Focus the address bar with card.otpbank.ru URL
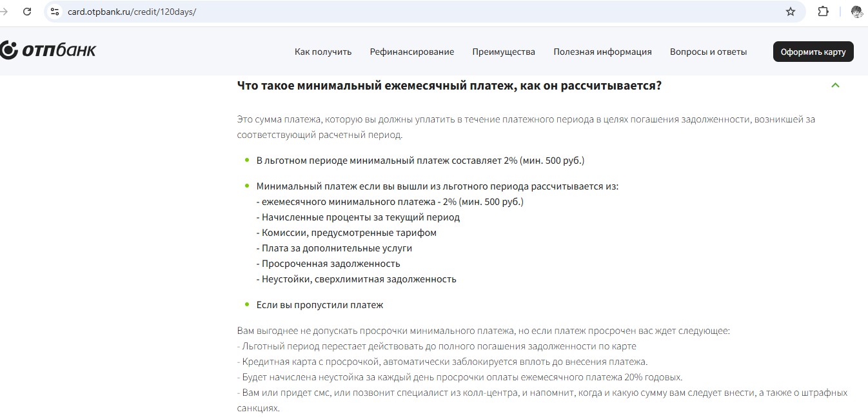 132,12
